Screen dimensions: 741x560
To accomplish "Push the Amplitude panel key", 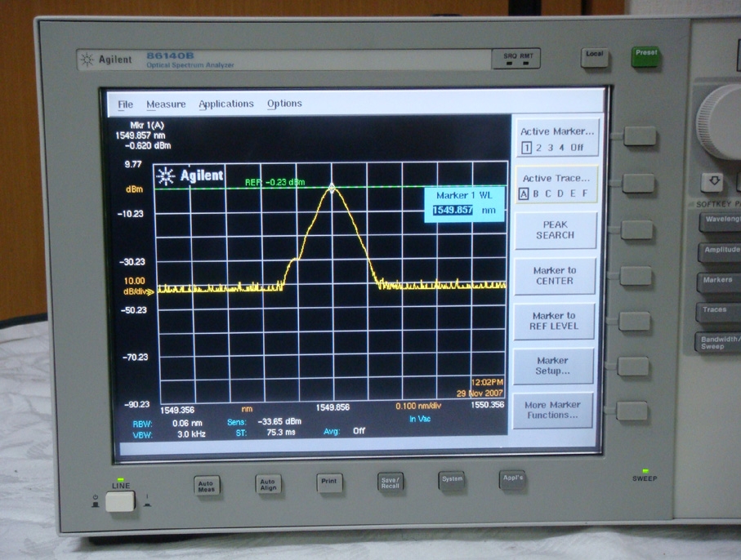I will (719, 251).
